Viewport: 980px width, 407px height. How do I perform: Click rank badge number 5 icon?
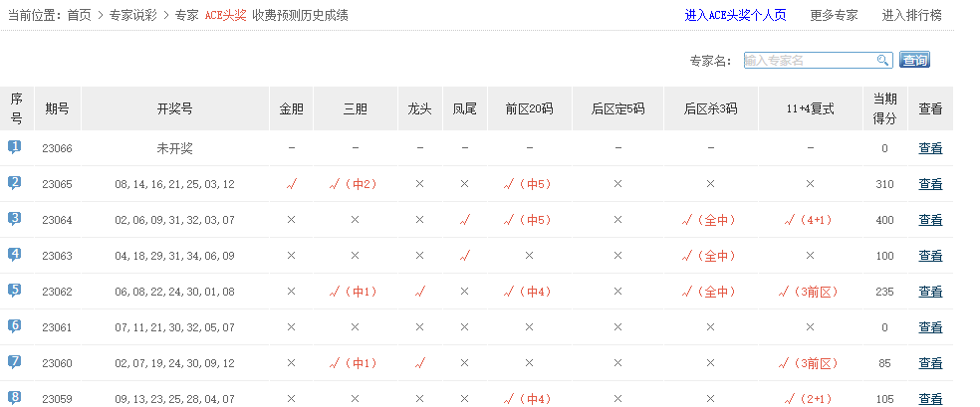(x=15, y=291)
